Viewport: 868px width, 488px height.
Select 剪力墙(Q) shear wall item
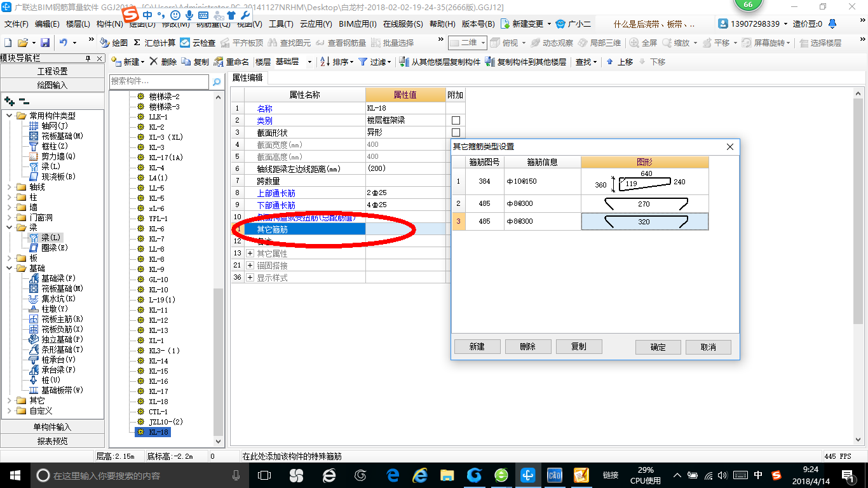[x=52, y=156]
